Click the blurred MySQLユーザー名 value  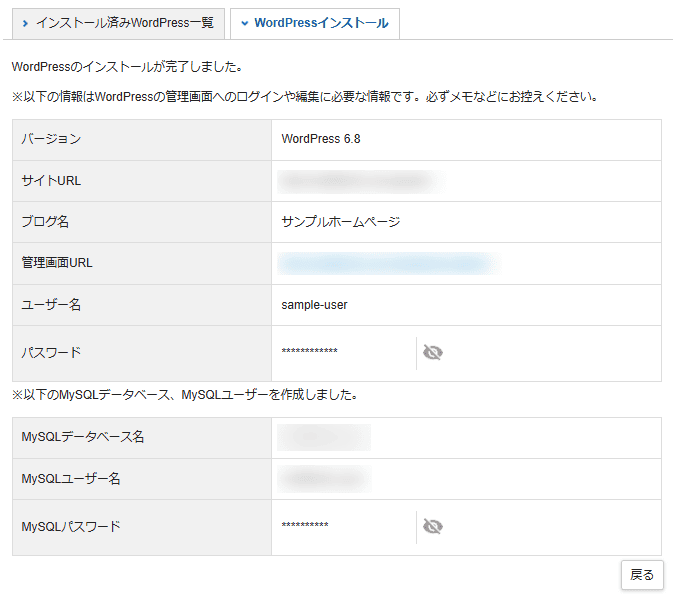pos(324,479)
